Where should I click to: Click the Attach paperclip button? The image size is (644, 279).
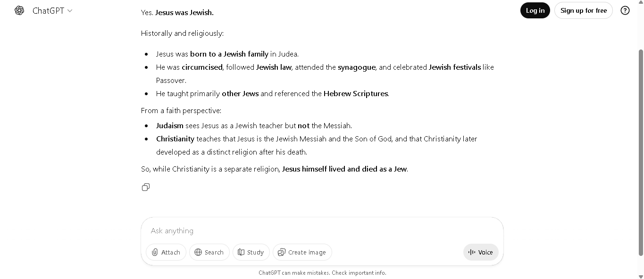166,252
